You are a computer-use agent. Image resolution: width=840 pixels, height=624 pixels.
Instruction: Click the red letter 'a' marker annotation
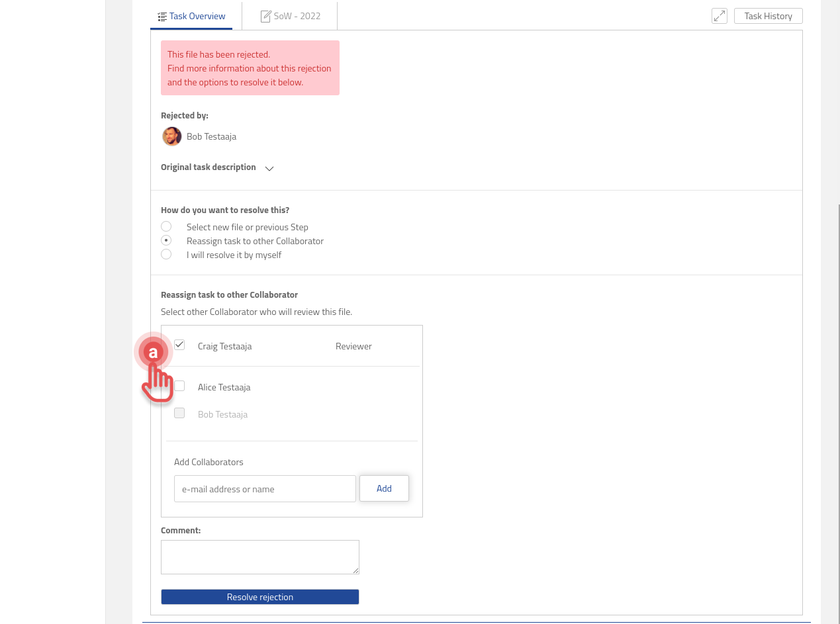(153, 352)
